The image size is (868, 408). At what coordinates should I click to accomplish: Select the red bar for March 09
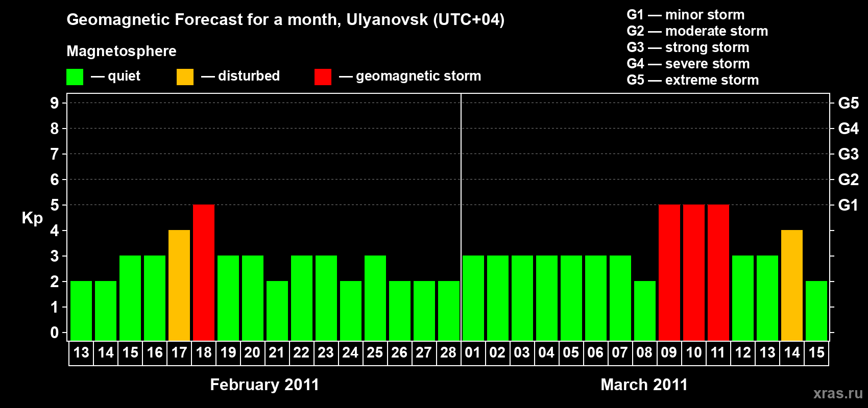(x=669, y=273)
